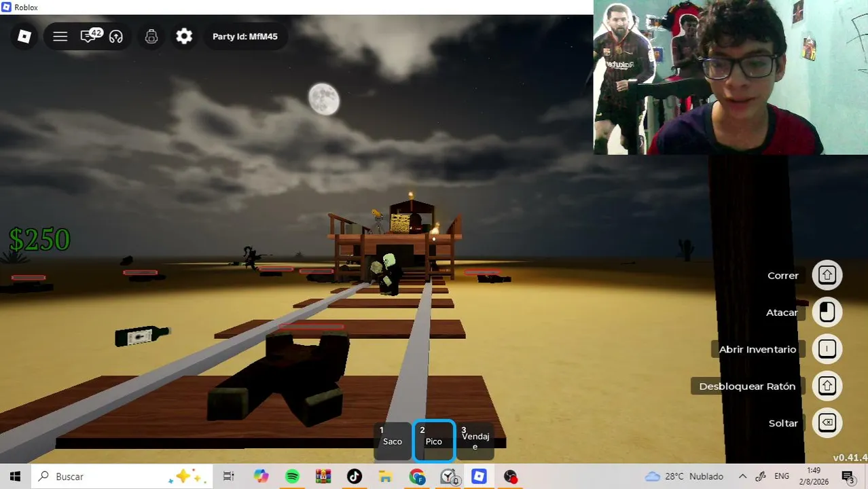Open the Windows Start menu
The image size is (868, 489).
point(15,477)
